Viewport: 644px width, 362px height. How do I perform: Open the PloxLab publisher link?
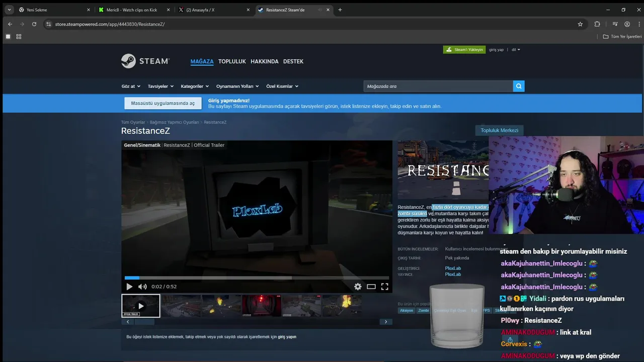pos(453,275)
